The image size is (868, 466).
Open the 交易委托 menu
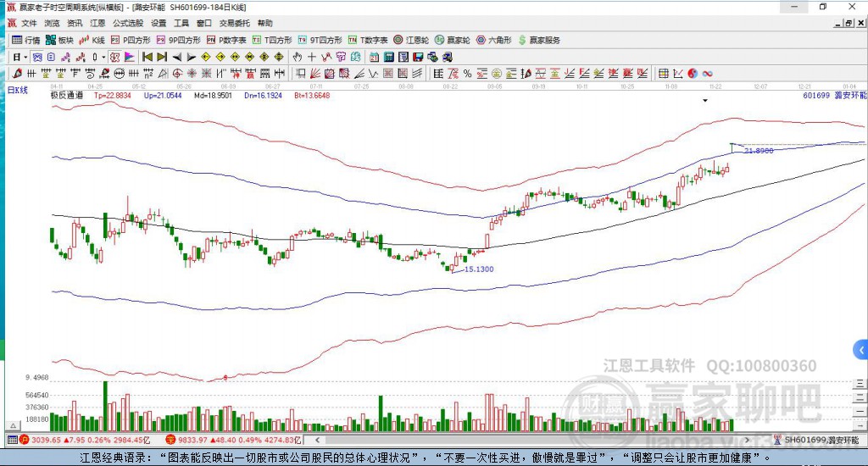[x=235, y=23]
